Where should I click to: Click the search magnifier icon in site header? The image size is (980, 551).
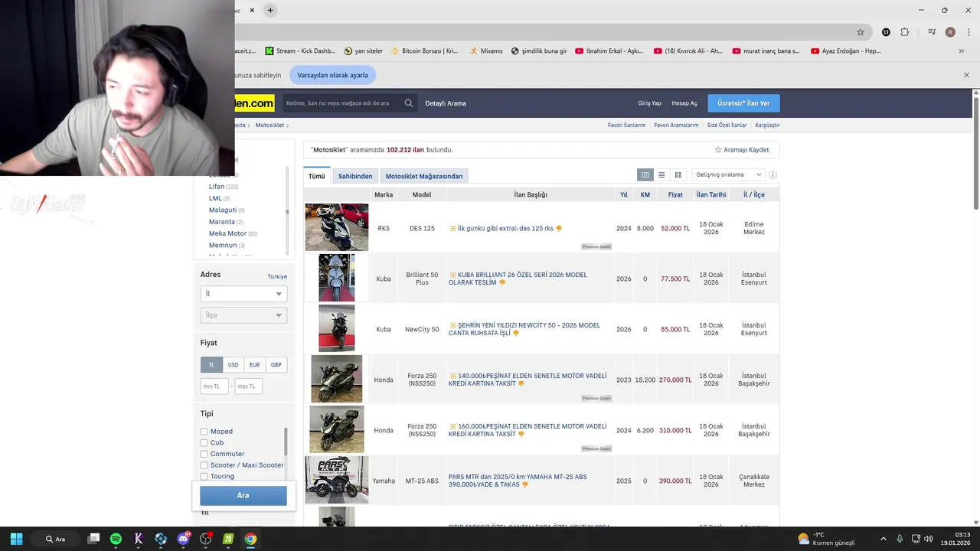(409, 103)
